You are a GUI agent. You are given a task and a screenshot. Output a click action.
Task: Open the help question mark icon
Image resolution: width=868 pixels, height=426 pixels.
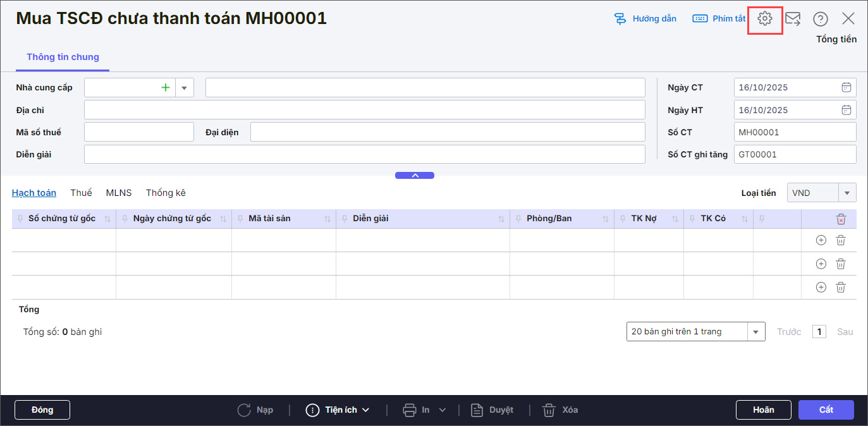[x=821, y=19]
